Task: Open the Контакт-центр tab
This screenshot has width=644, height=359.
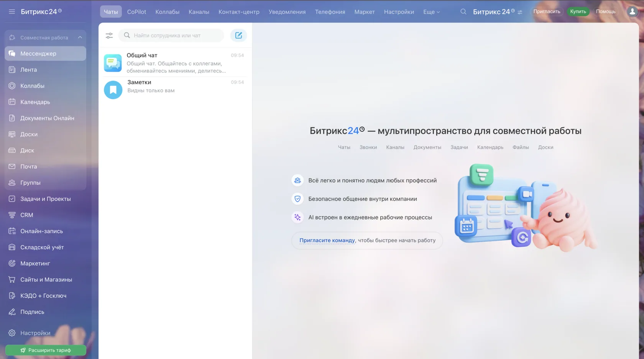Action: click(239, 12)
